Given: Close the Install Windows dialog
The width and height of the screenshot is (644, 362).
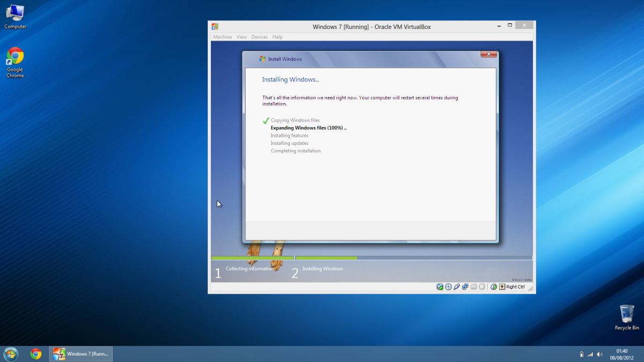Looking at the screenshot, I should [x=488, y=54].
